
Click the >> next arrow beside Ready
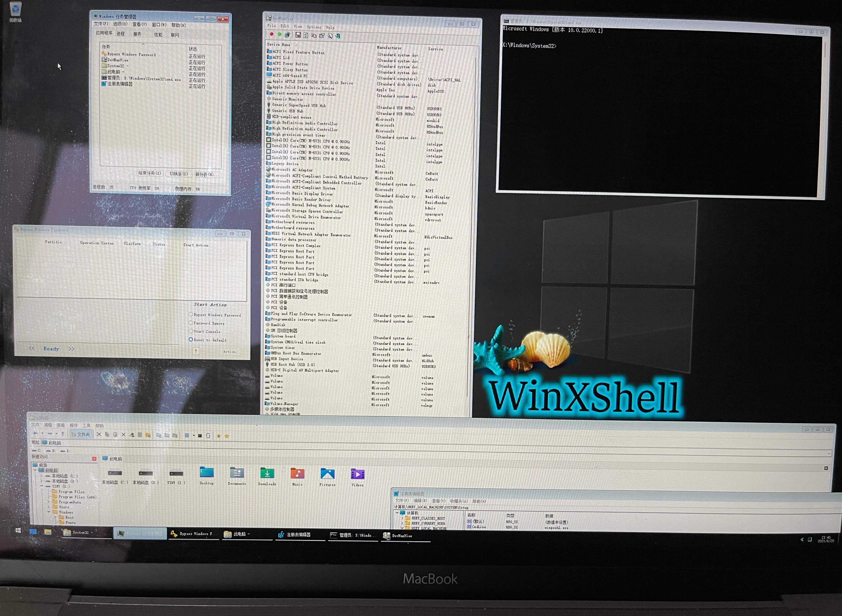tap(71, 349)
